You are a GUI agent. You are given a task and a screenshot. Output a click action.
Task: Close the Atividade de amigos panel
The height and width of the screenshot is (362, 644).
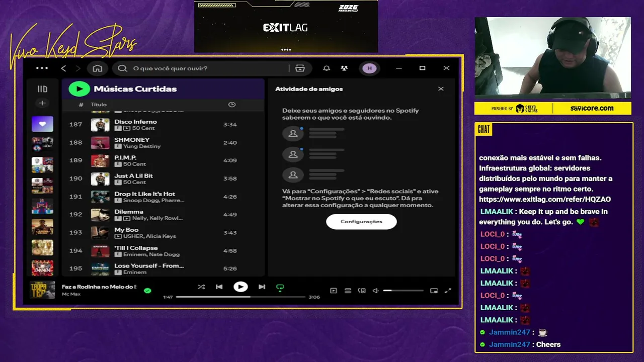tap(441, 89)
